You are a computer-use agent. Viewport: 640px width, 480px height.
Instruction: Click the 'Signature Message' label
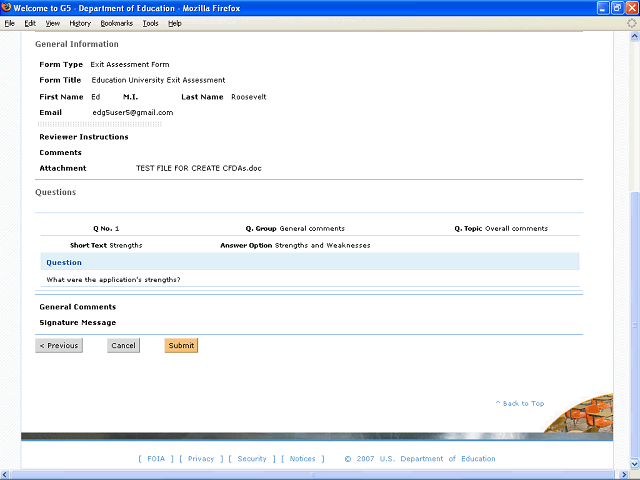(x=78, y=322)
